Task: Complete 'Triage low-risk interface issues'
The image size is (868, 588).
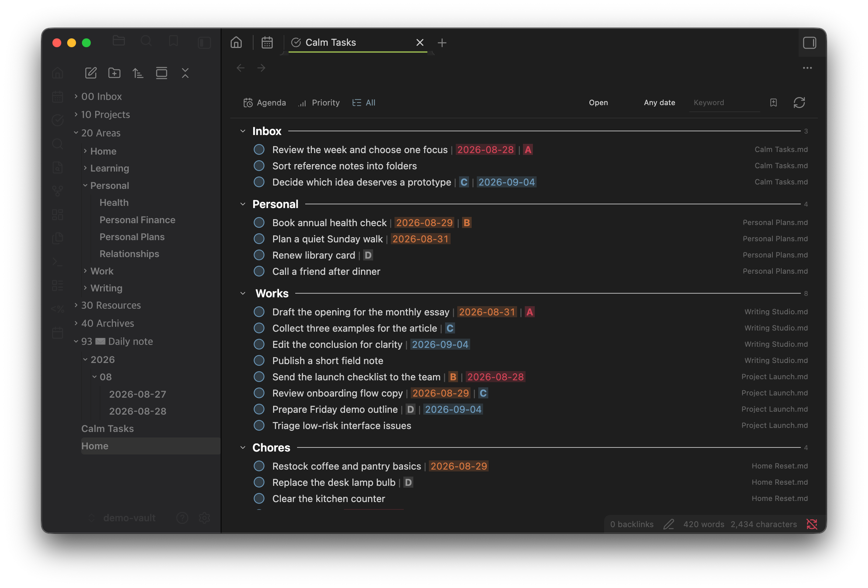Action: coord(259,426)
